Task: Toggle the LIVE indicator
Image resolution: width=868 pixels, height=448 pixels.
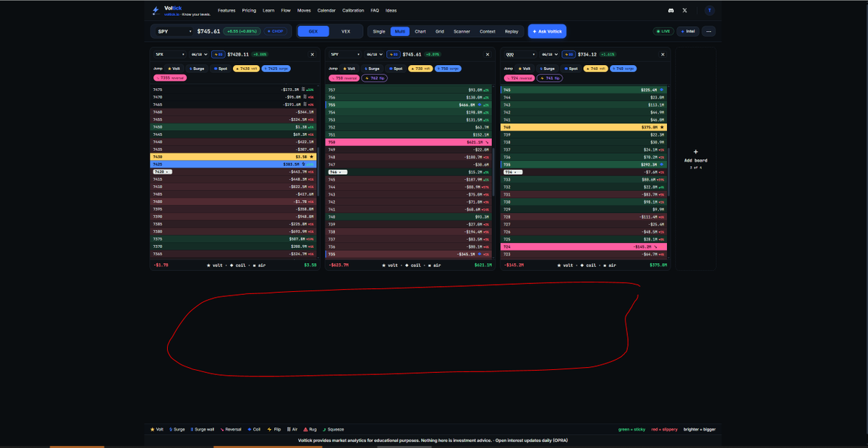Action: pyautogui.click(x=663, y=31)
